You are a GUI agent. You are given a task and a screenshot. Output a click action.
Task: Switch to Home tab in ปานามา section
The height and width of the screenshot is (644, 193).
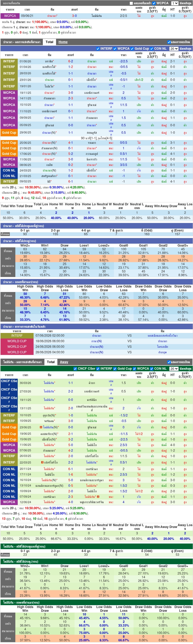(63, 42)
